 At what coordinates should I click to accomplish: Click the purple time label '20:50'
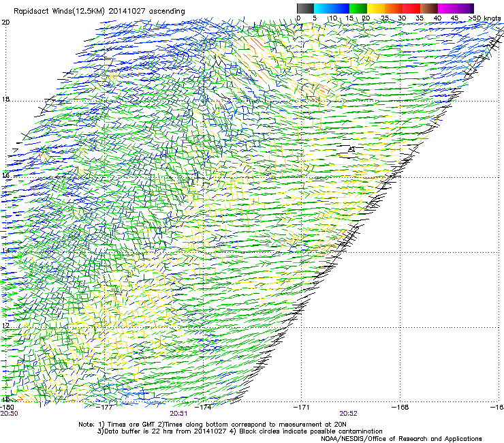(x=9, y=414)
